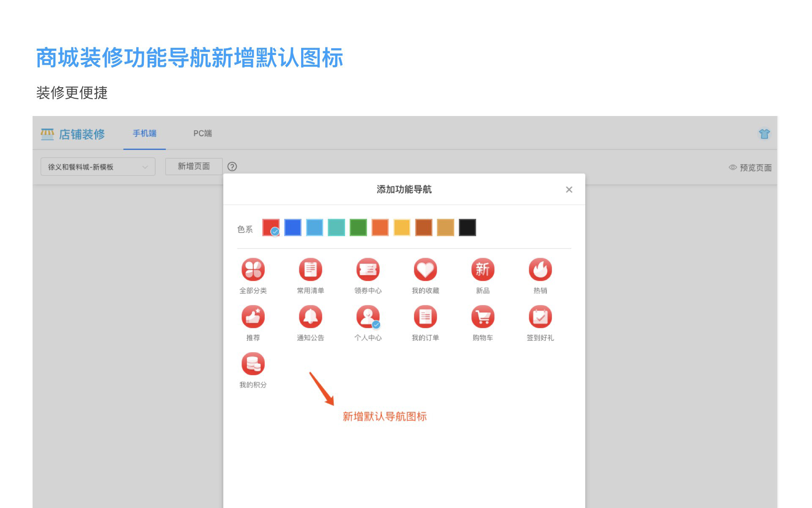Open the 预览页面 preview link
The height and width of the screenshot is (508, 812).
point(750,168)
